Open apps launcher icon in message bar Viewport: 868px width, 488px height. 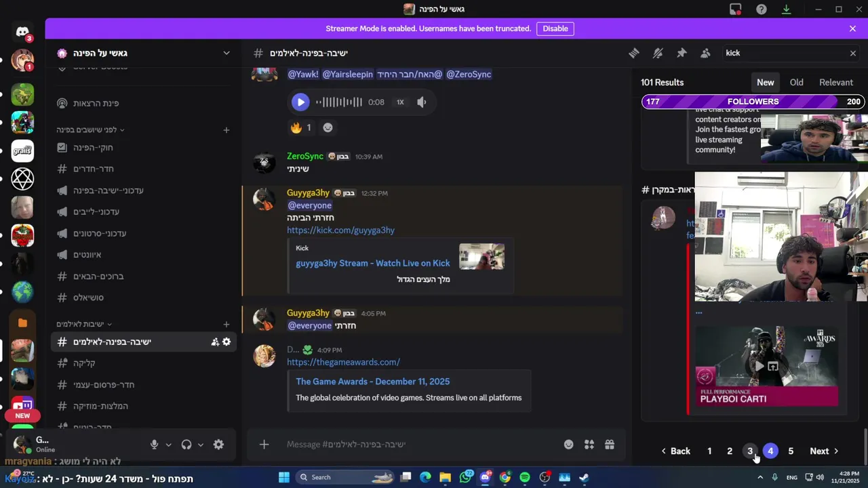(x=589, y=445)
